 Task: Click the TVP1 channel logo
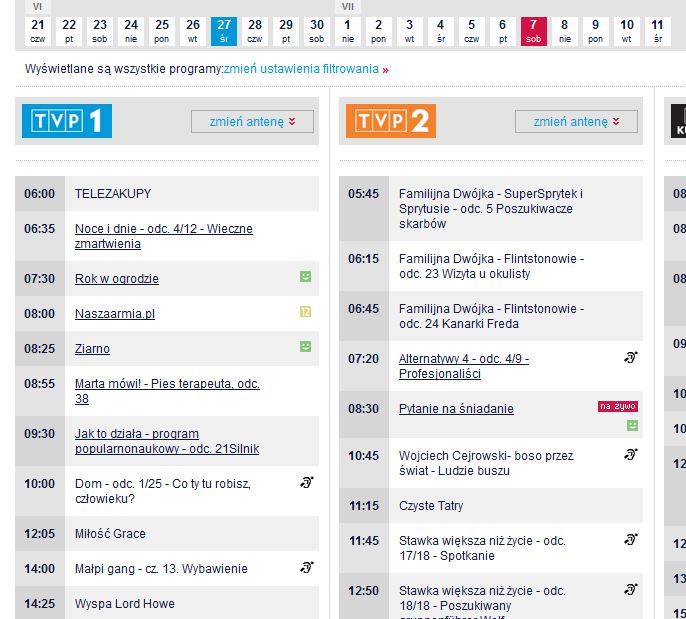click(x=67, y=121)
